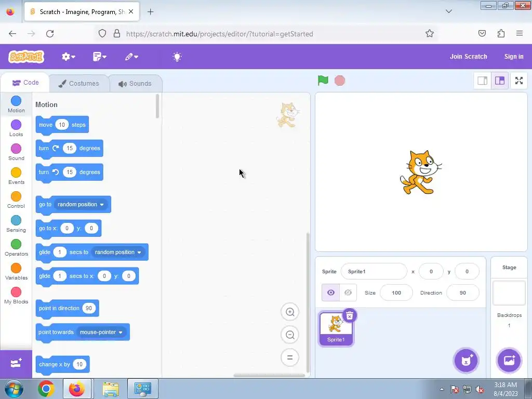Delete Sprite1 with trash icon
The width and height of the screenshot is (532, 399).
click(x=350, y=315)
